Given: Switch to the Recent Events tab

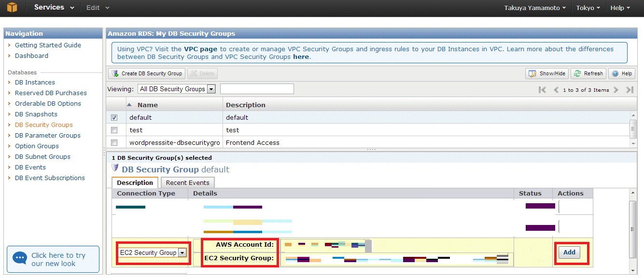Looking at the screenshot, I should tap(188, 183).
